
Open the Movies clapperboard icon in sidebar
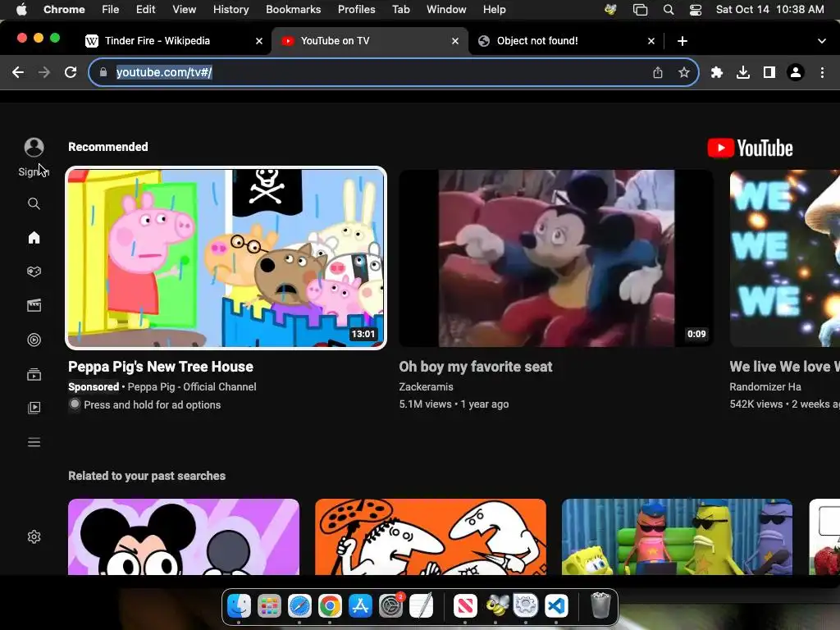[x=34, y=305]
